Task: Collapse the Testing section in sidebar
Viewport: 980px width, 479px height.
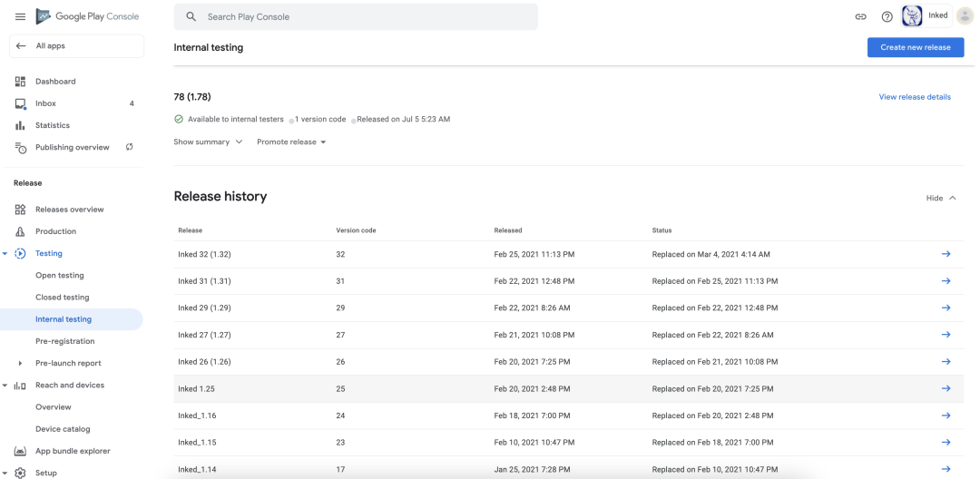Action: point(5,254)
